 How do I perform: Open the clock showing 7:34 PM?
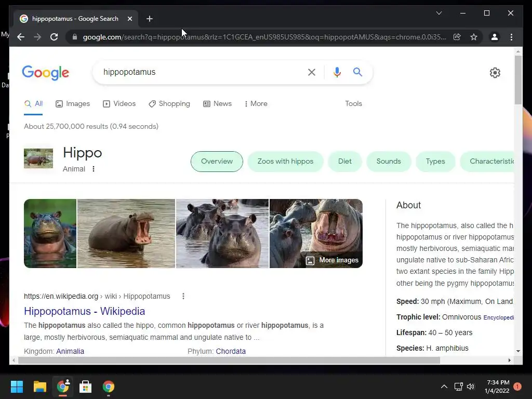[x=497, y=387]
